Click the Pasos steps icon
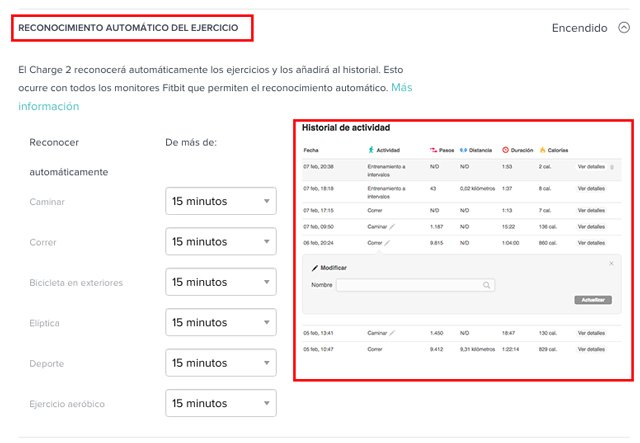640x443 pixels. (x=433, y=150)
